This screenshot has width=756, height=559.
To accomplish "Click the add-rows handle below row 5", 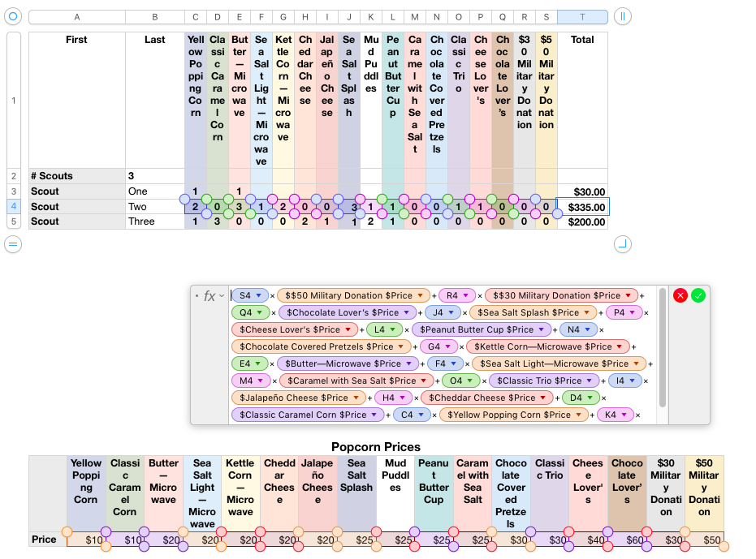I will [13, 244].
